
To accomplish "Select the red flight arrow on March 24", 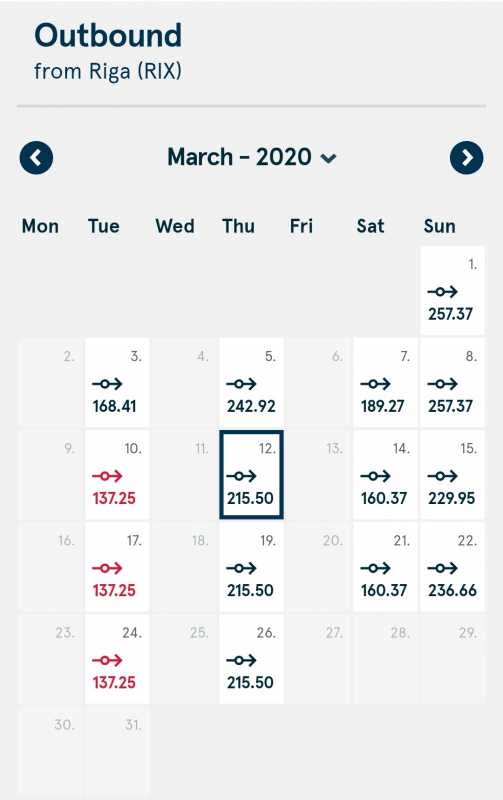I will coord(107,660).
